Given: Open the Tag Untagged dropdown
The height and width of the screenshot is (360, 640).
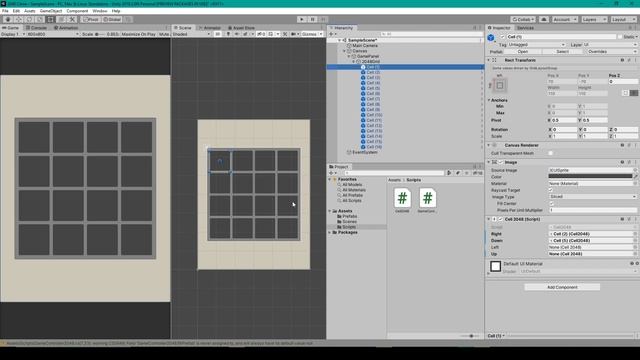Looking at the screenshot, I should [x=536, y=44].
